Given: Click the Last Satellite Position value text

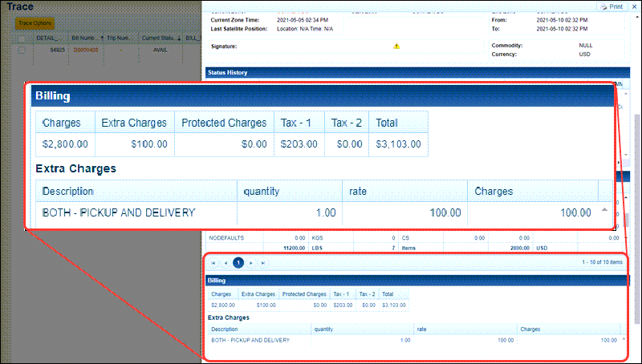Looking at the screenshot, I should (305, 29).
